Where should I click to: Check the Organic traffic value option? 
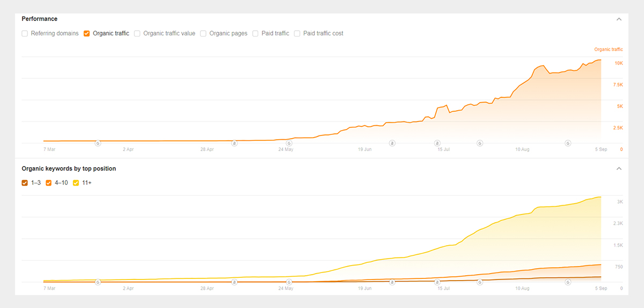click(x=137, y=33)
